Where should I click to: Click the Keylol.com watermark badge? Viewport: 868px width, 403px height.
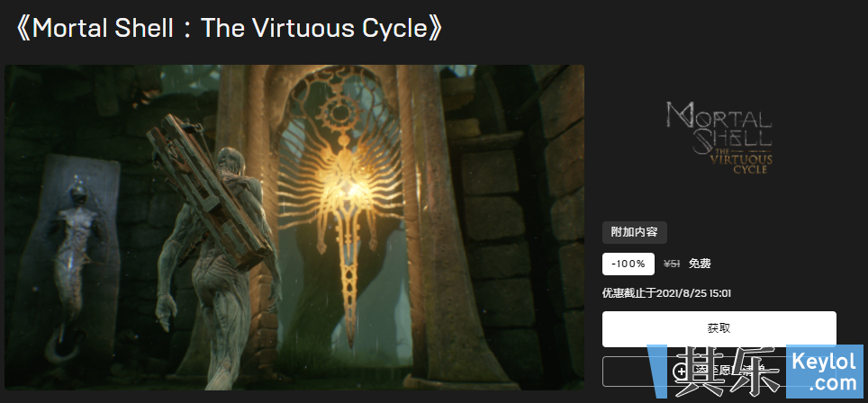[824, 371]
